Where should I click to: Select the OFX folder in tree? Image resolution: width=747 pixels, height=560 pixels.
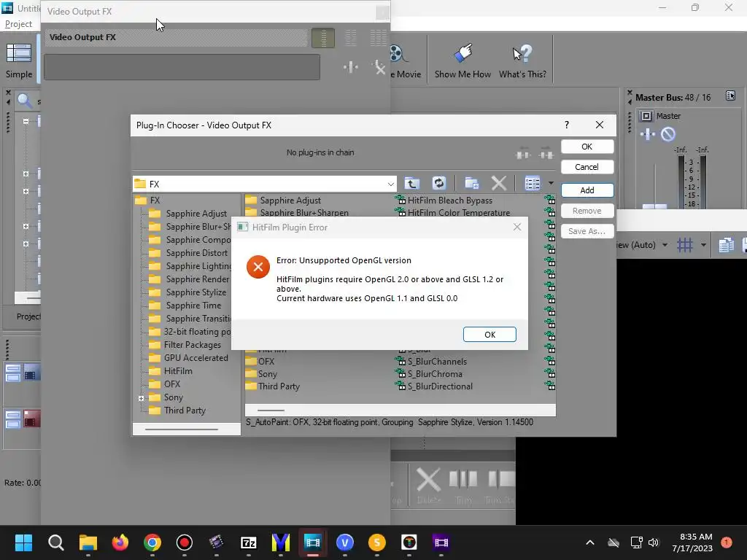point(172,384)
